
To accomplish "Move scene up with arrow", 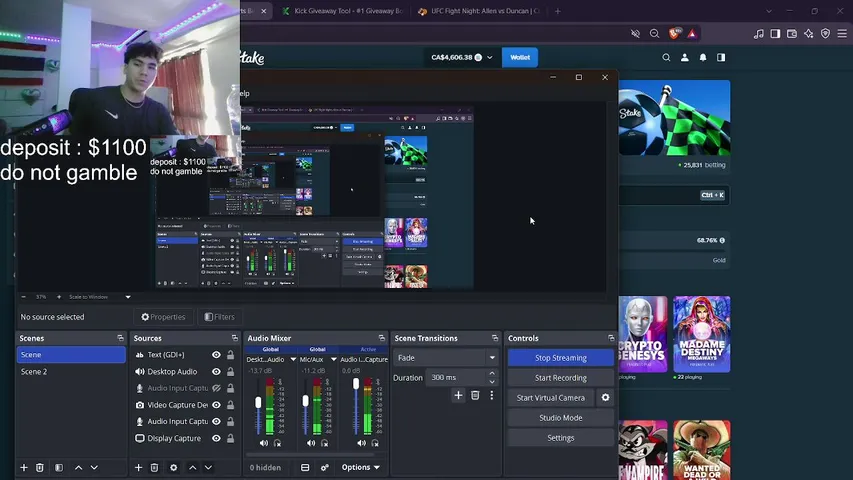I will [x=78, y=467].
